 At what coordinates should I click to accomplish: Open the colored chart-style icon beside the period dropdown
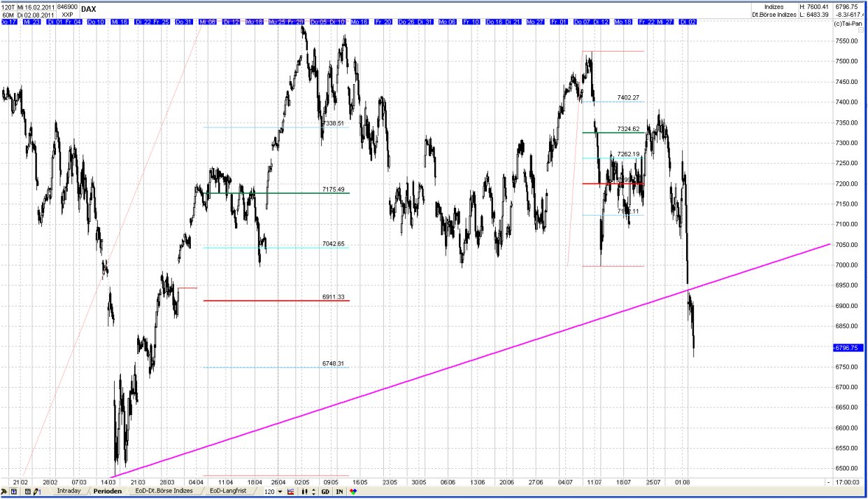point(290,491)
